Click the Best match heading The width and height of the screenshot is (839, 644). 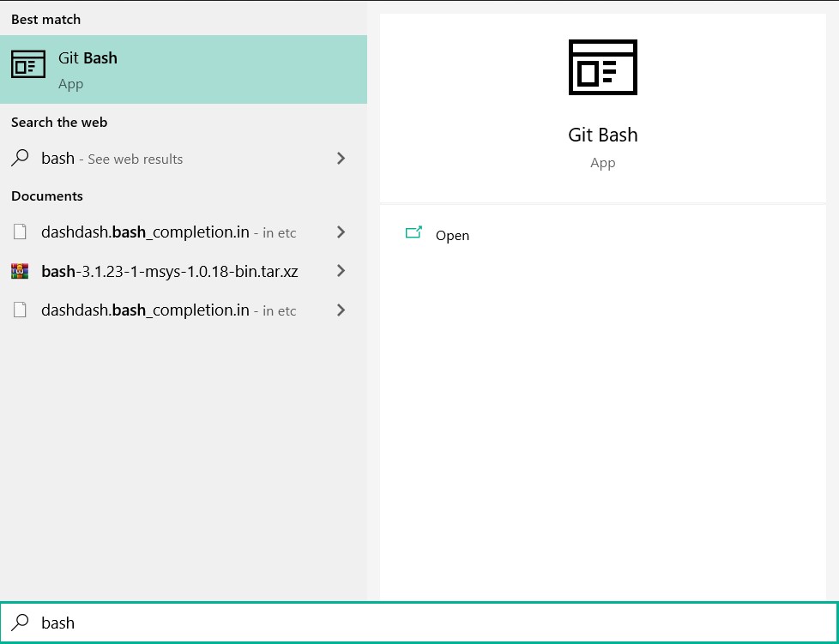[x=46, y=19]
